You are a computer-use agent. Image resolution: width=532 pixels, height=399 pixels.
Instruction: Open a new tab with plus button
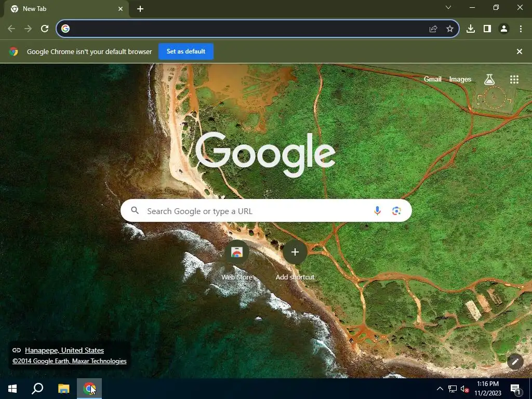tap(140, 9)
